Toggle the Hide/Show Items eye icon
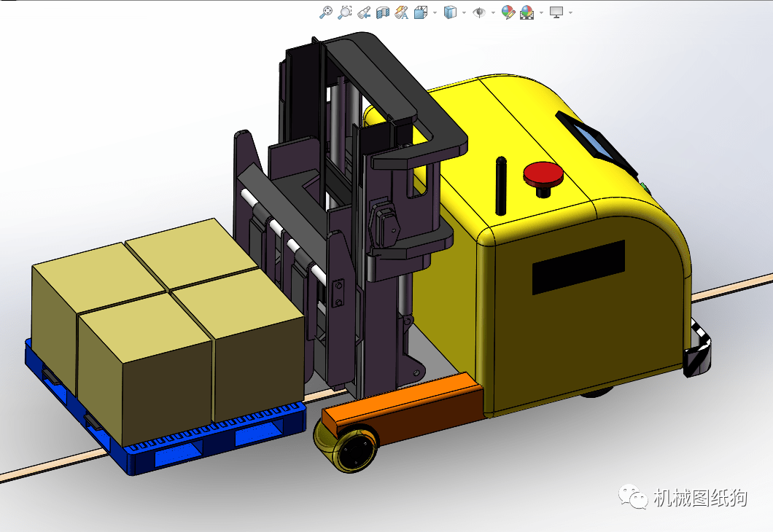773x532 pixels. coord(479,12)
